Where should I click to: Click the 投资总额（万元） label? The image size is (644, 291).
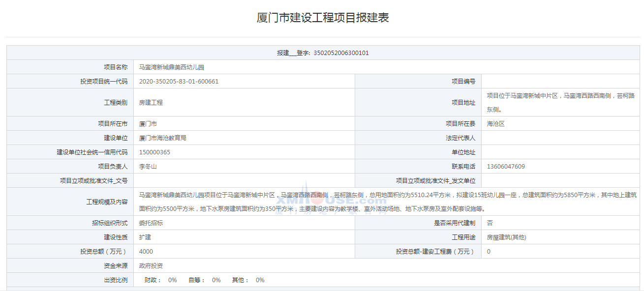click(x=104, y=252)
